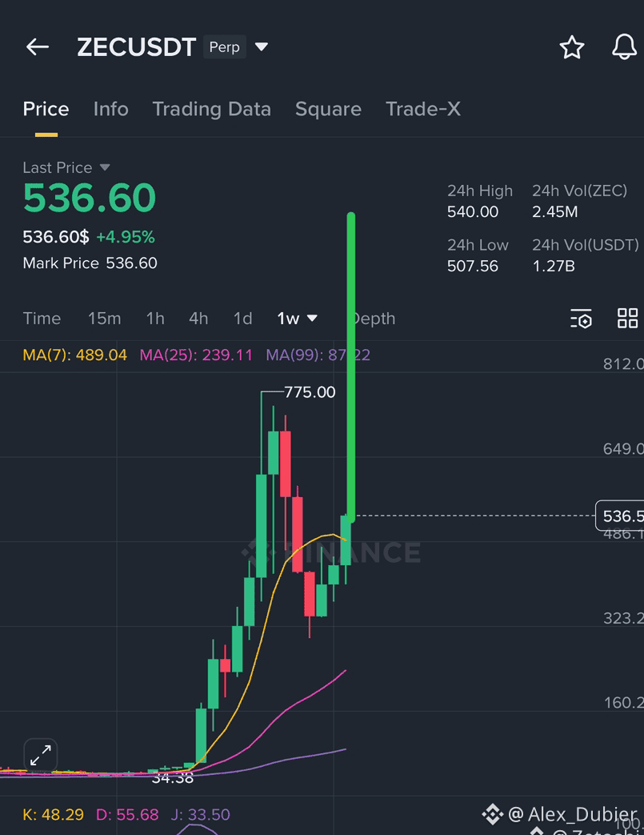The image size is (644, 835).
Task: Expand the Last Price type dropdown
Action: pos(105,168)
